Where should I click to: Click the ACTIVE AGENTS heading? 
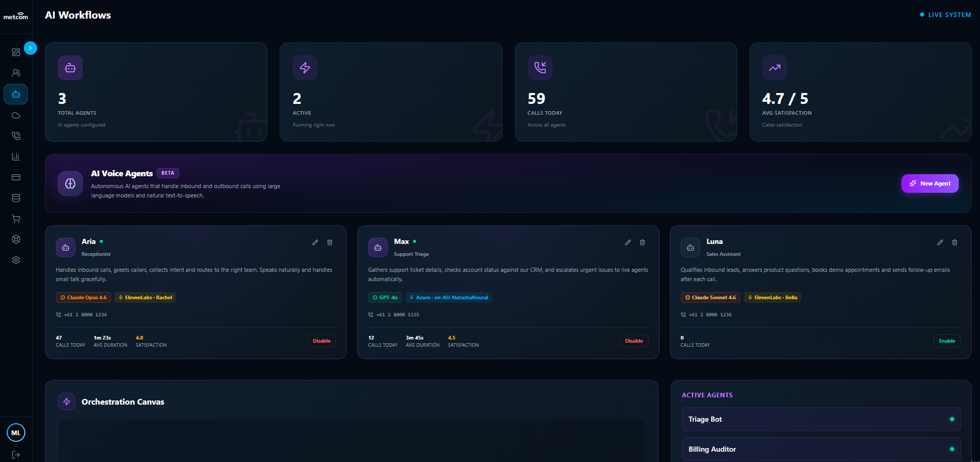[707, 395]
